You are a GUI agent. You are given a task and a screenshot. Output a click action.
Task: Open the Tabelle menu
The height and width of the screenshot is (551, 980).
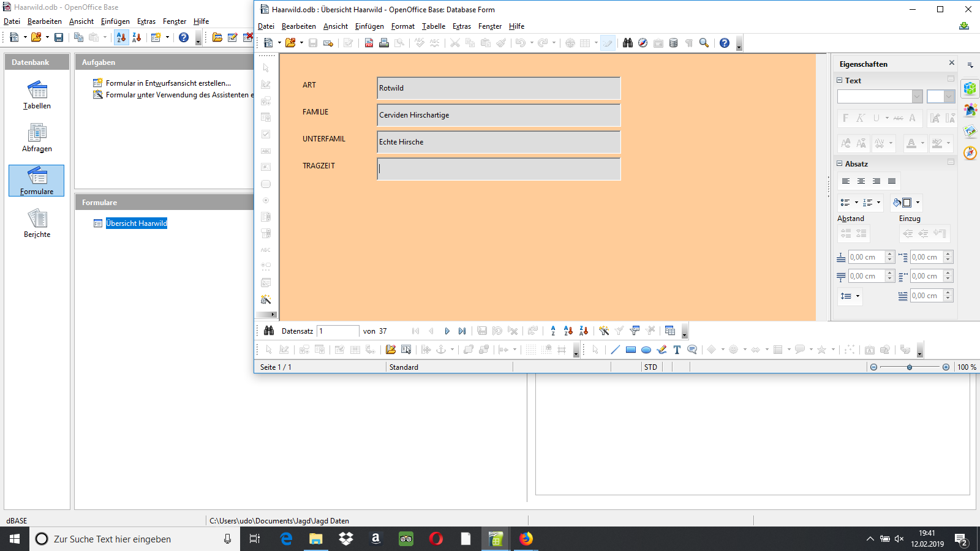pos(434,26)
